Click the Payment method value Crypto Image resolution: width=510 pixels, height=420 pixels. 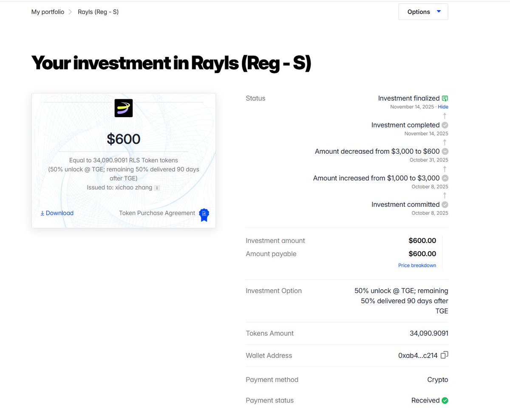pos(438,380)
